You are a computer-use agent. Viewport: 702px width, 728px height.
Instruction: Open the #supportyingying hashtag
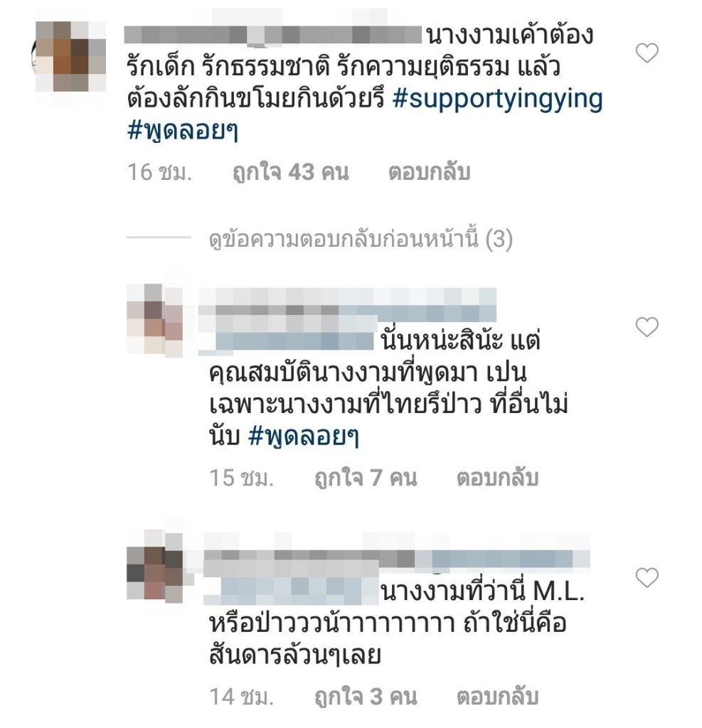click(x=498, y=99)
